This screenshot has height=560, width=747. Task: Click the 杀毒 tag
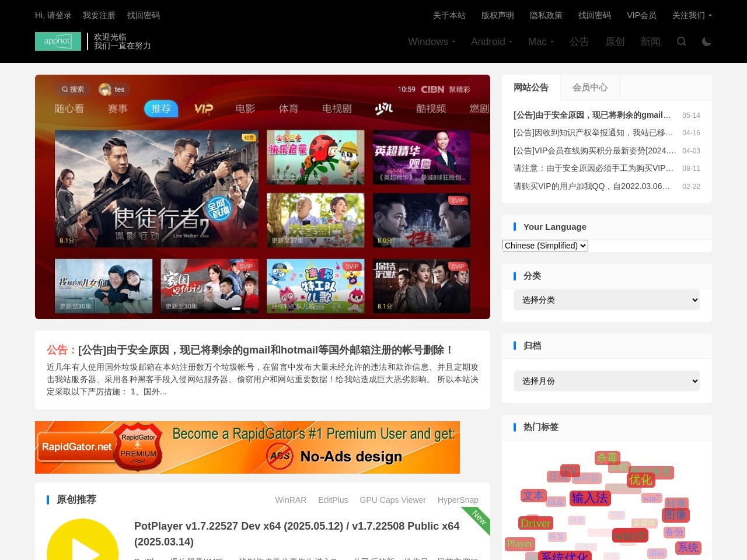click(x=607, y=458)
